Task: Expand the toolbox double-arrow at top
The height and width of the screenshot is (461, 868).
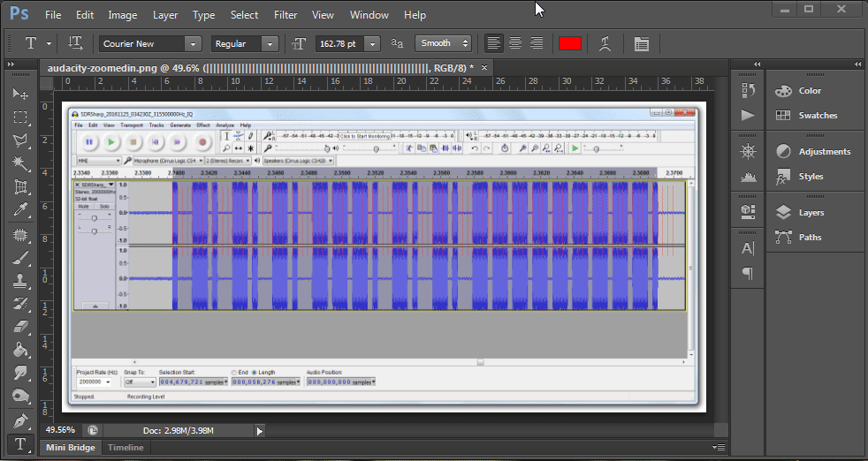Action: [x=11, y=64]
